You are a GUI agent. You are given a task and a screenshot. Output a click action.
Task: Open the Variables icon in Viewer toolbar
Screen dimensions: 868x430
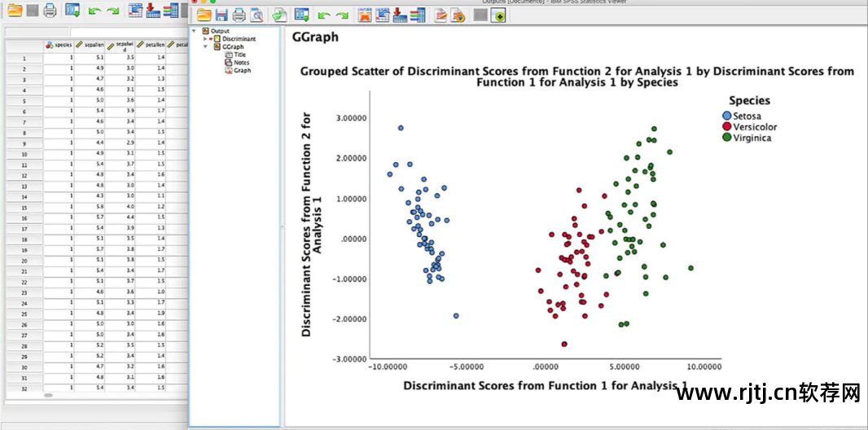[x=418, y=15]
